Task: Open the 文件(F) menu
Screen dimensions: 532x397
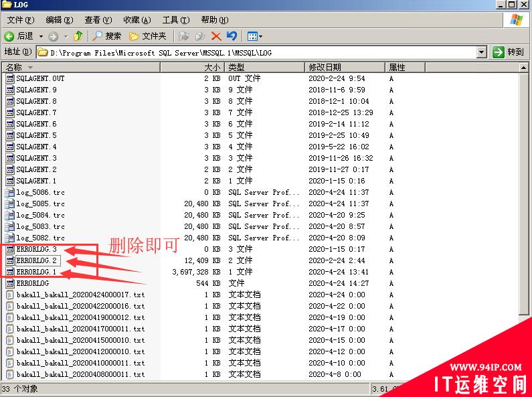Action: 20,20
